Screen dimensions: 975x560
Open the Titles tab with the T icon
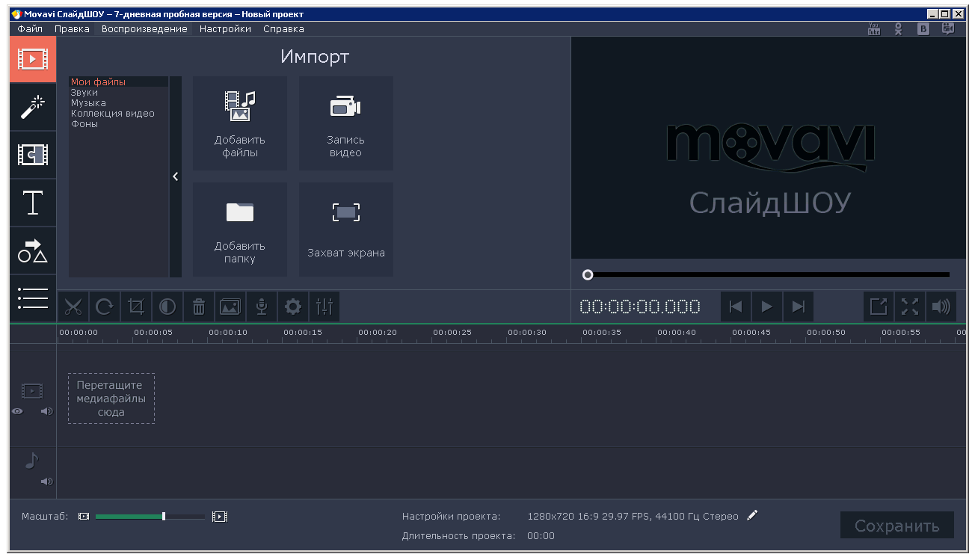(x=33, y=203)
